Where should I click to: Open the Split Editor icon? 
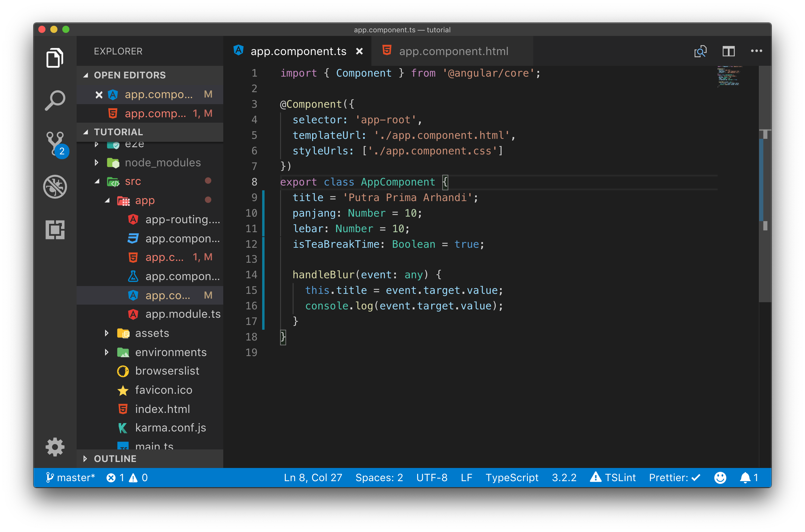[726, 51]
